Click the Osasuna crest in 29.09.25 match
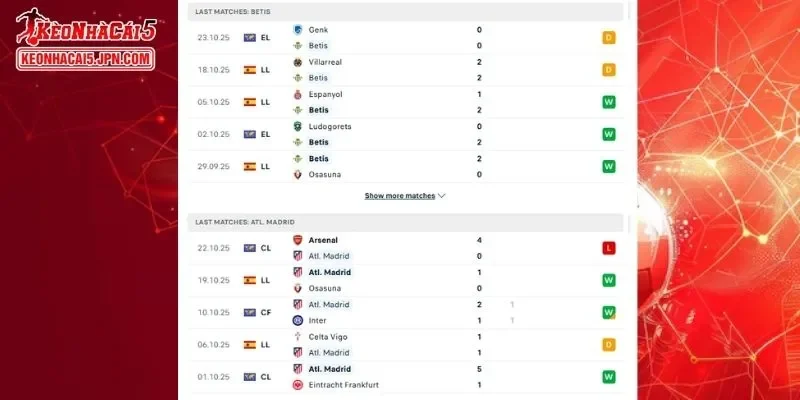 pos(297,174)
